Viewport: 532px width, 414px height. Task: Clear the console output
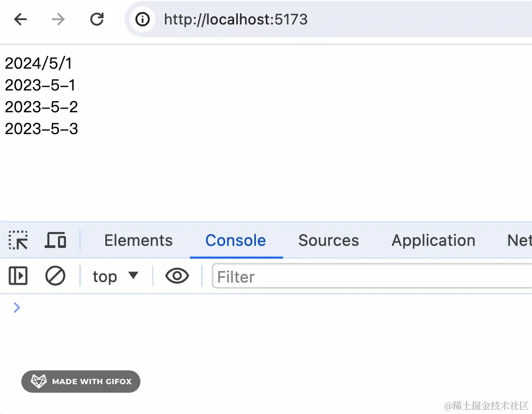[55, 276]
